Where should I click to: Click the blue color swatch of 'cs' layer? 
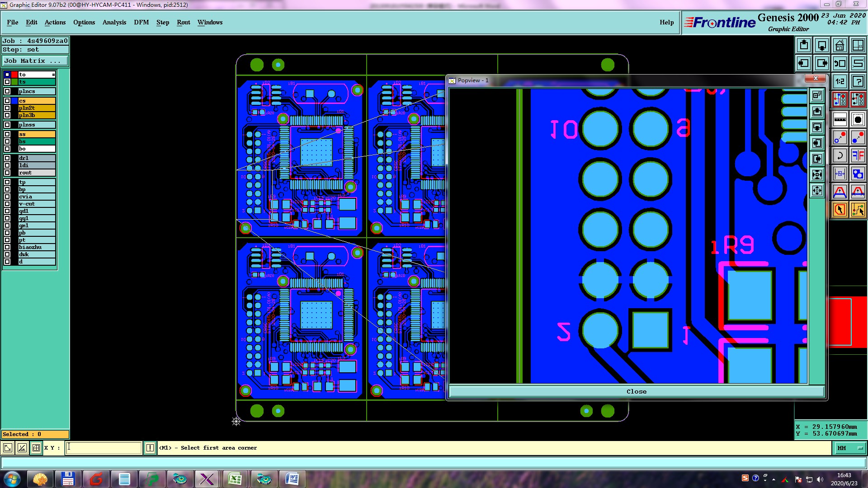14,101
